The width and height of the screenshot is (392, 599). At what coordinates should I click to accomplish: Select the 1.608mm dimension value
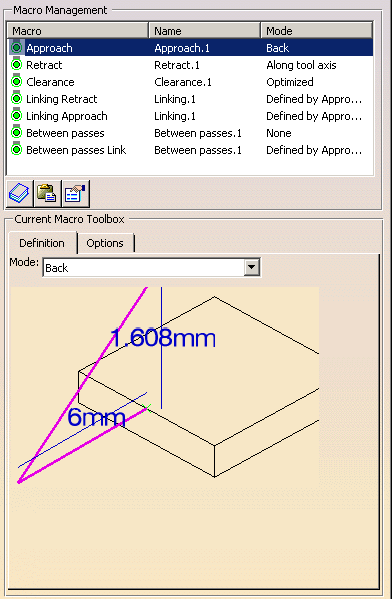coord(163,338)
